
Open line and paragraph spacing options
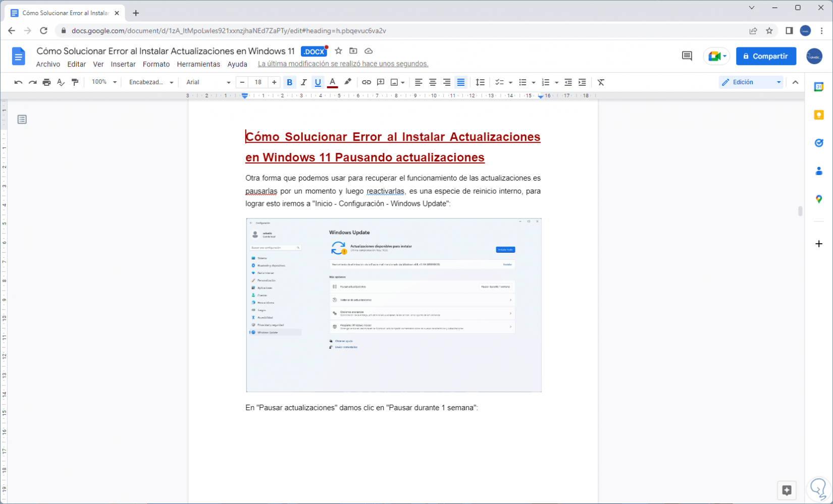tap(480, 82)
